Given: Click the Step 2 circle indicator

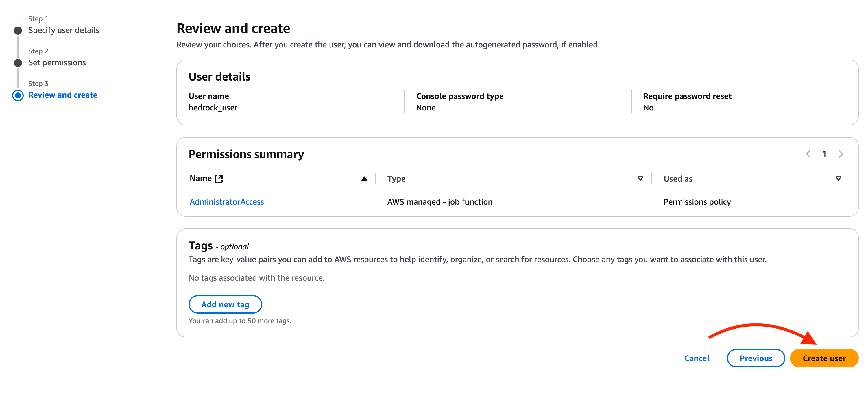Looking at the screenshot, I should 18,63.
